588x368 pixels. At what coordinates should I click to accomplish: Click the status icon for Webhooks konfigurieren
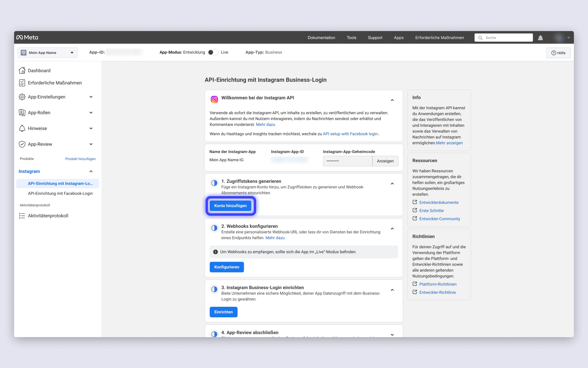point(214,228)
